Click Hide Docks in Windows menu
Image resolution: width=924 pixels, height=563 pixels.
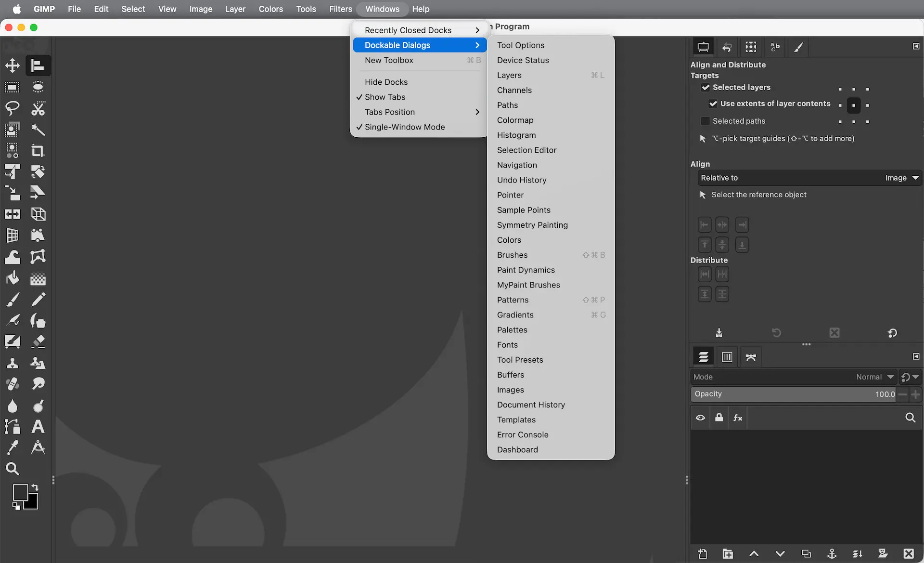click(x=419, y=82)
